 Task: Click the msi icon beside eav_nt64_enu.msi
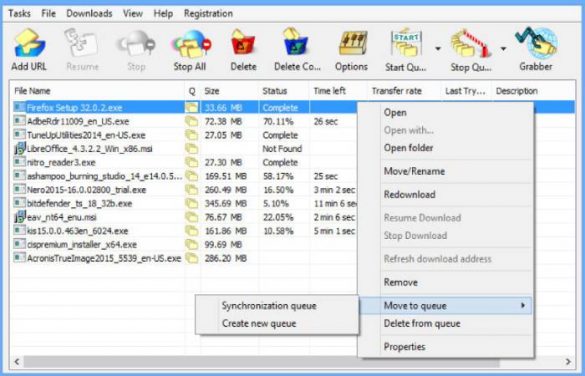[x=19, y=217]
